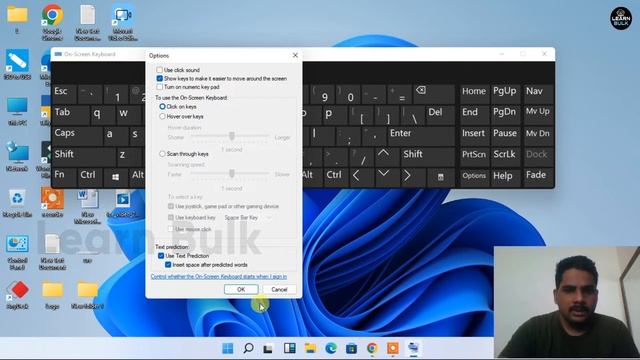
Task: Open Search from the taskbar
Action: 248,348
